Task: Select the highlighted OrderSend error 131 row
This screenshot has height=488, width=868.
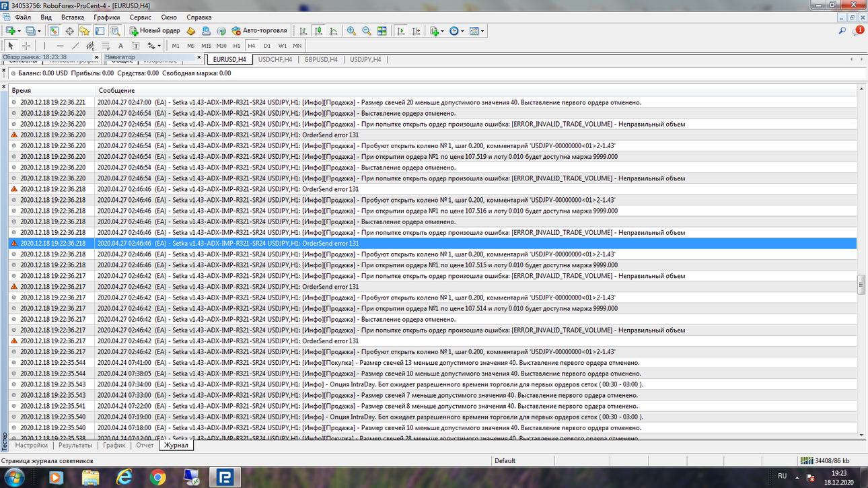Action: pos(433,243)
